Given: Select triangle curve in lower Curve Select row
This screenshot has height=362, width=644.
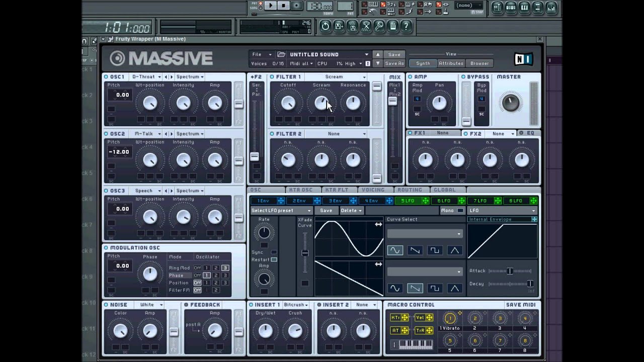Looking at the screenshot, I should [455, 288].
